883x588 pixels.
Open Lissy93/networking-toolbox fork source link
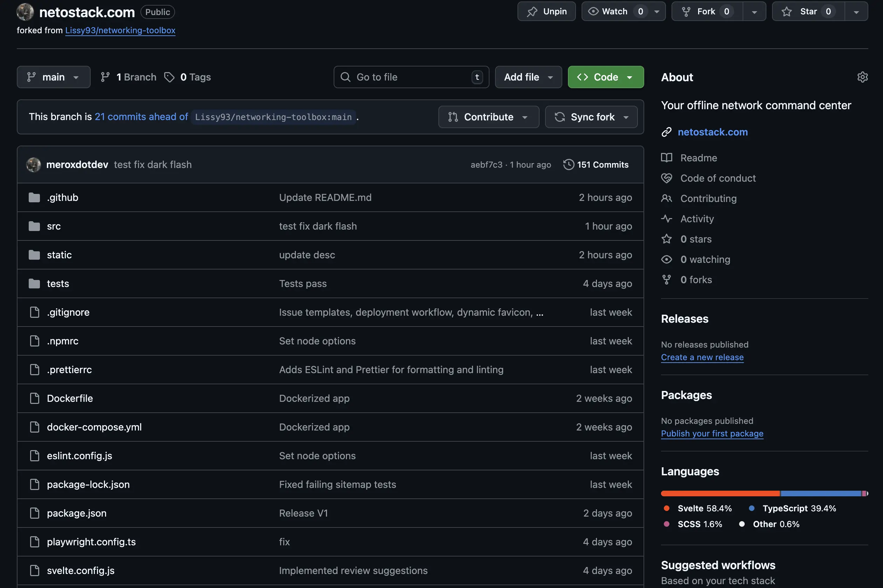point(120,30)
